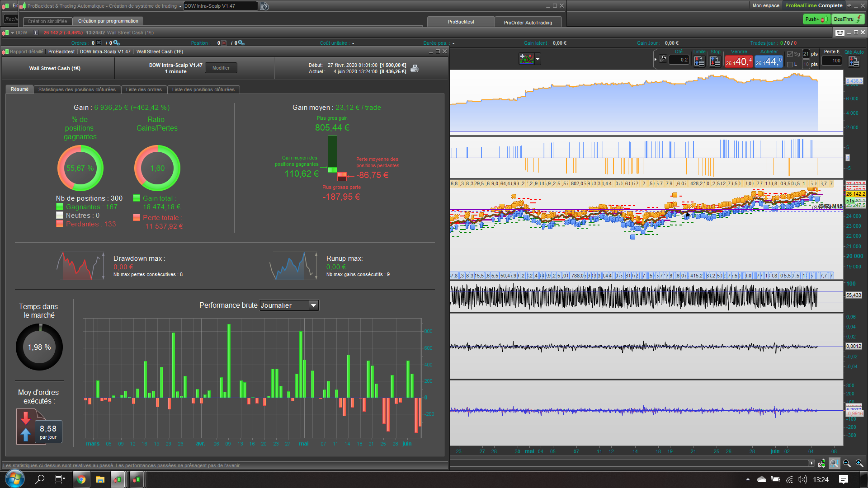Image resolution: width=868 pixels, height=488 pixels.
Task: Toggle the Push+ button
Action: tap(816, 19)
